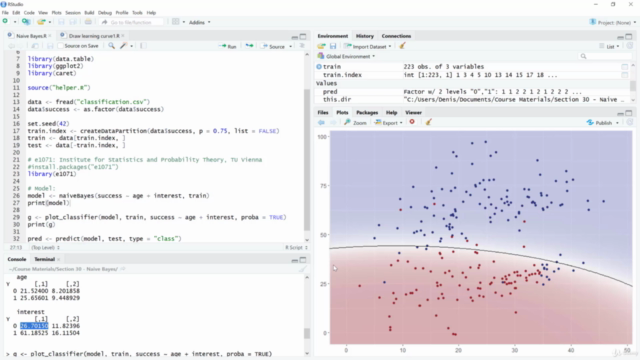
Task: Click the R Script file type selector
Action: click(296, 247)
